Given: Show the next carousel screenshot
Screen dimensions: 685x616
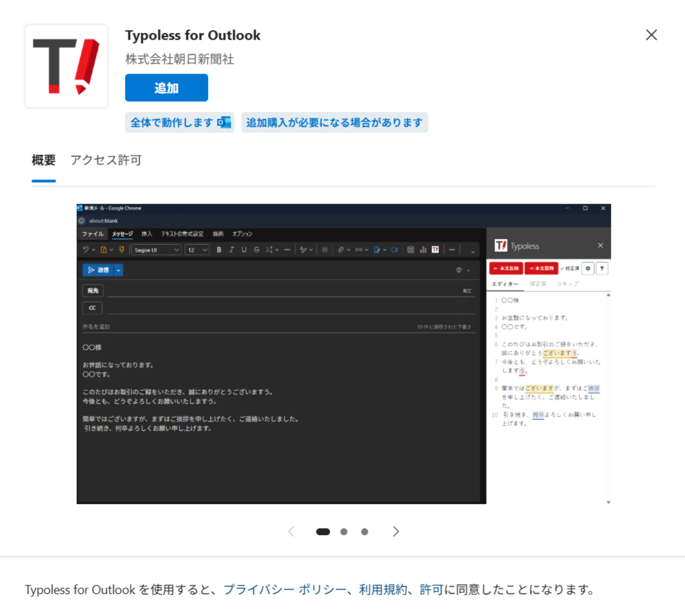Looking at the screenshot, I should [x=396, y=532].
